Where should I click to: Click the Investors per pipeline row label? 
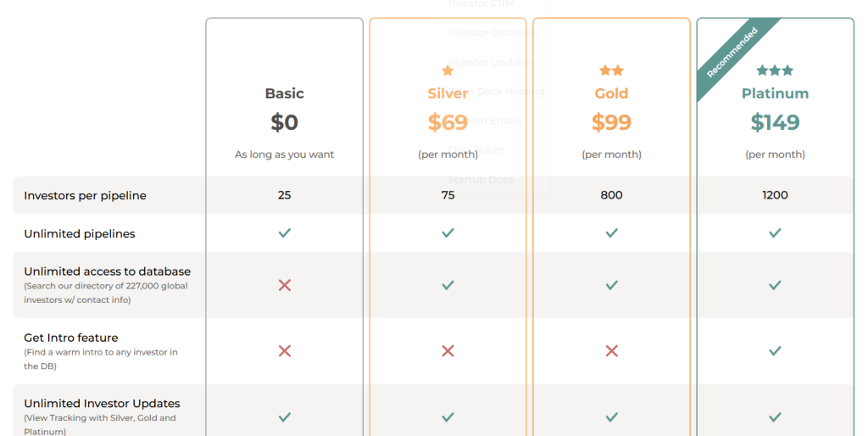pos(85,196)
